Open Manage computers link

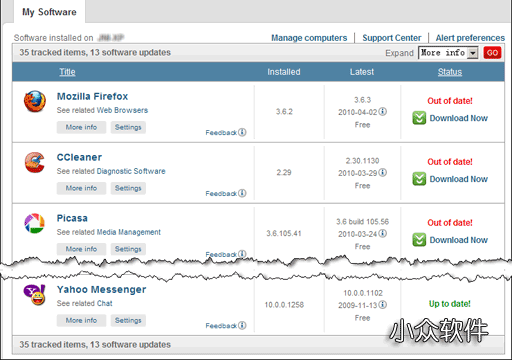coord(309,38)
